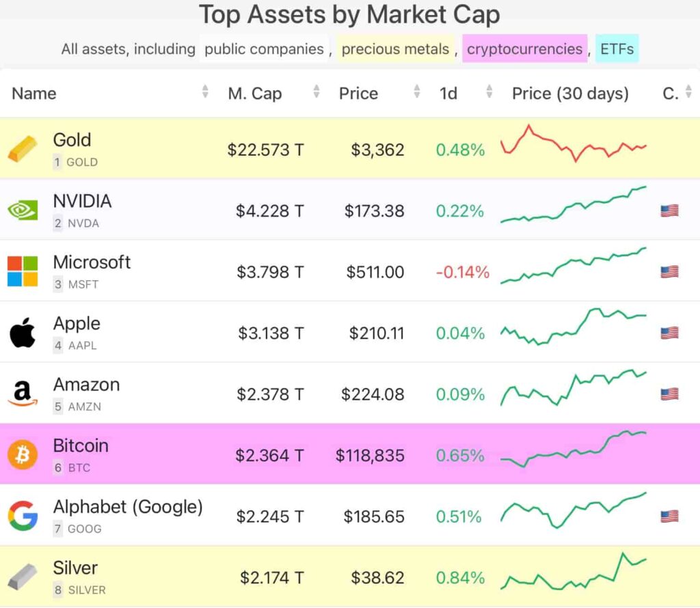Viewport: 700px width, 608px height.
Task: Click the Name column header
Action: (x=33, y=94)
